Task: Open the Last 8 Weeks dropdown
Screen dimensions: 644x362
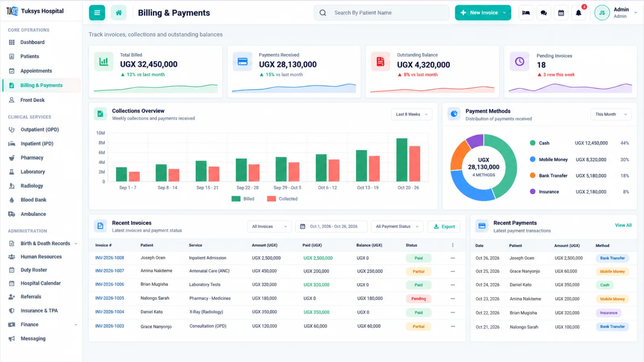Action: tap(412, 114)
